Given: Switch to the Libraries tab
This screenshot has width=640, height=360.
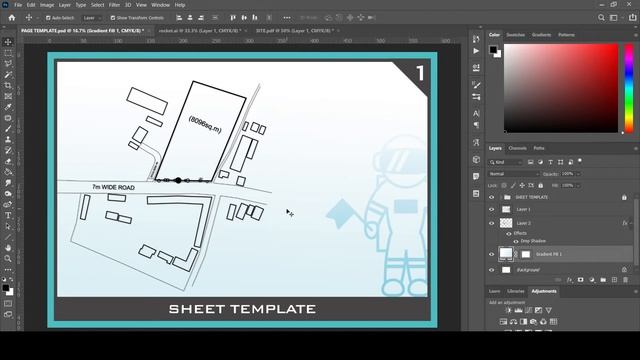Looking at the screenshot, I should coord(516,291).
